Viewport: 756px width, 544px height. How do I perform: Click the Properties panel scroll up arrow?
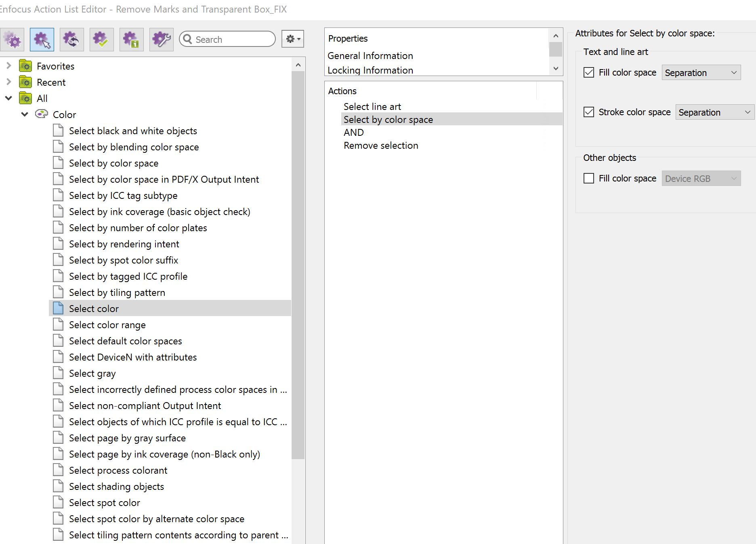pyautogui.click(x=556, y=36)
